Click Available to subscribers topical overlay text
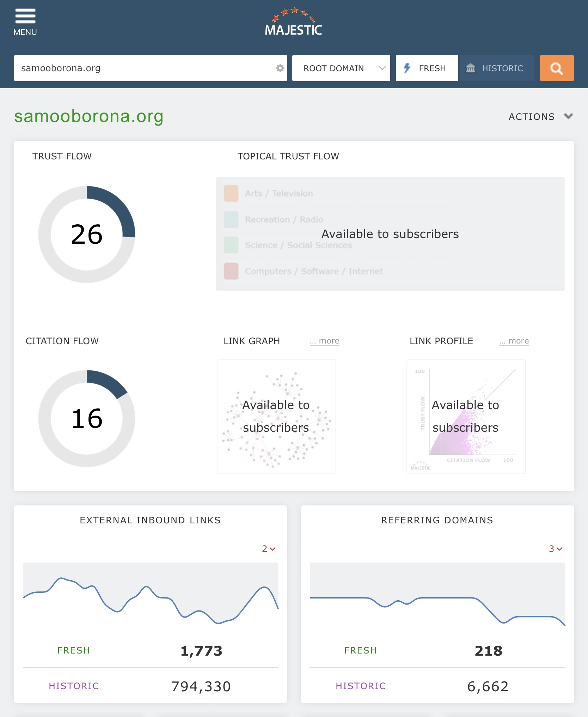 [390, 234]
